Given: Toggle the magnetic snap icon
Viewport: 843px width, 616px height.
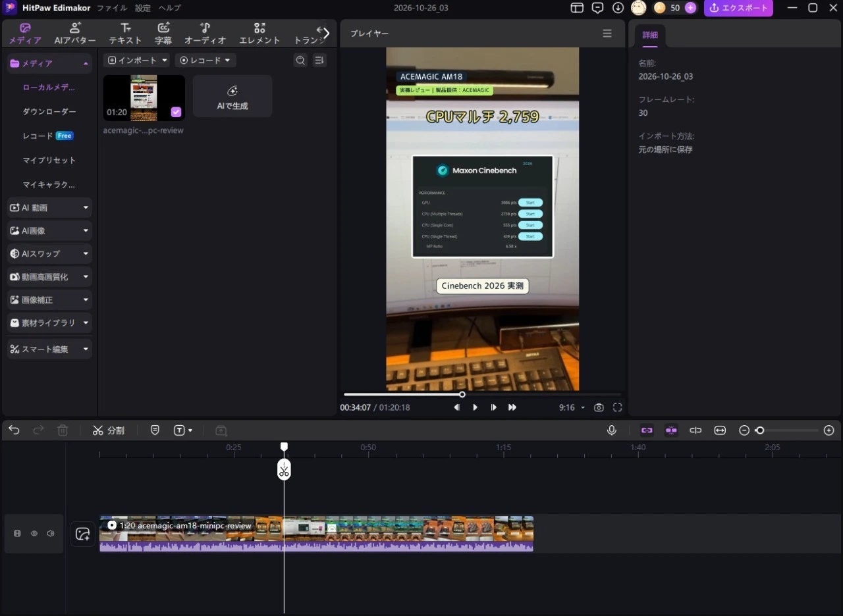Looking at the screenshot, I should [x=671, y=430].
